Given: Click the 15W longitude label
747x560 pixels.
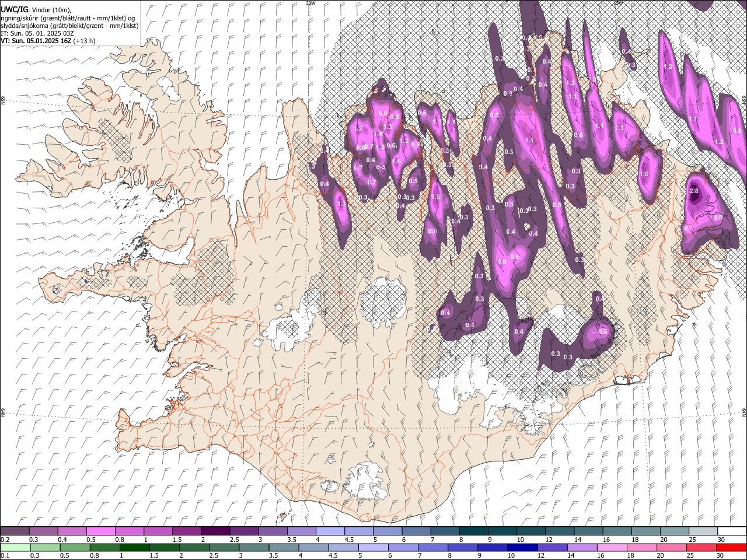Looking at the screenshot, I should (x=619, y=3).
